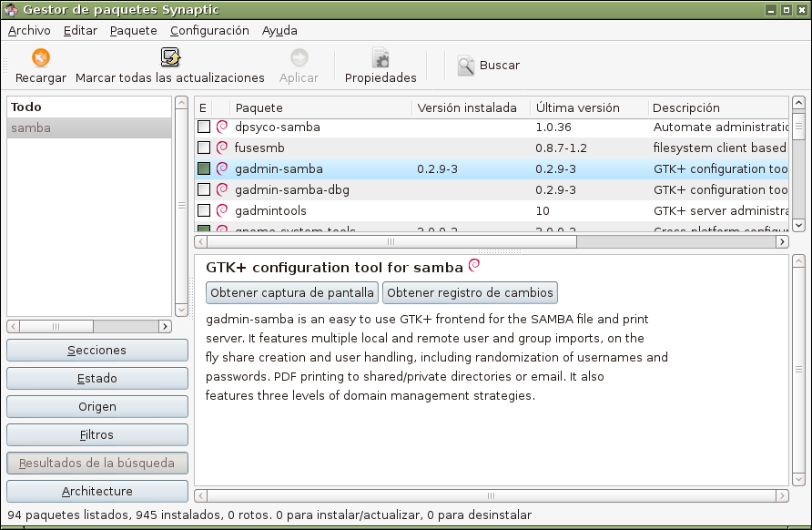This screenshot has height=530, width=812.
Task: Click the right arrow of the horizontal scrollbar
Action: click(781, 242)
